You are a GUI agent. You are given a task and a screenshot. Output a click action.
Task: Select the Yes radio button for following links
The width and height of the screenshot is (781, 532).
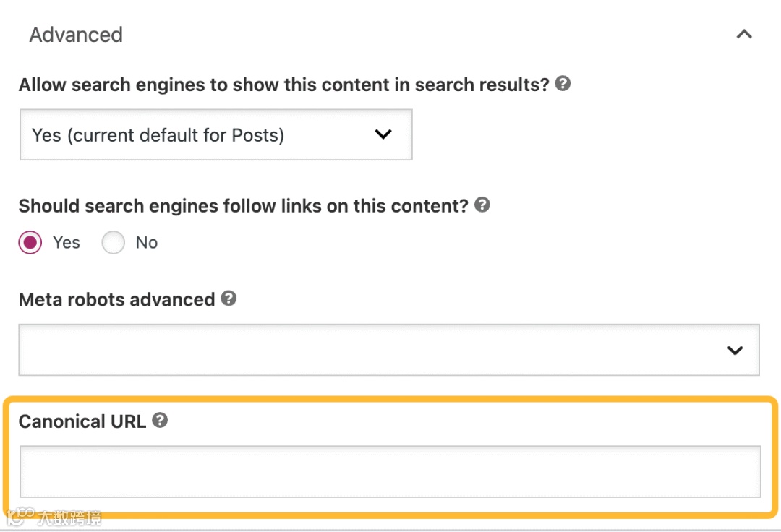coord(30,243)
